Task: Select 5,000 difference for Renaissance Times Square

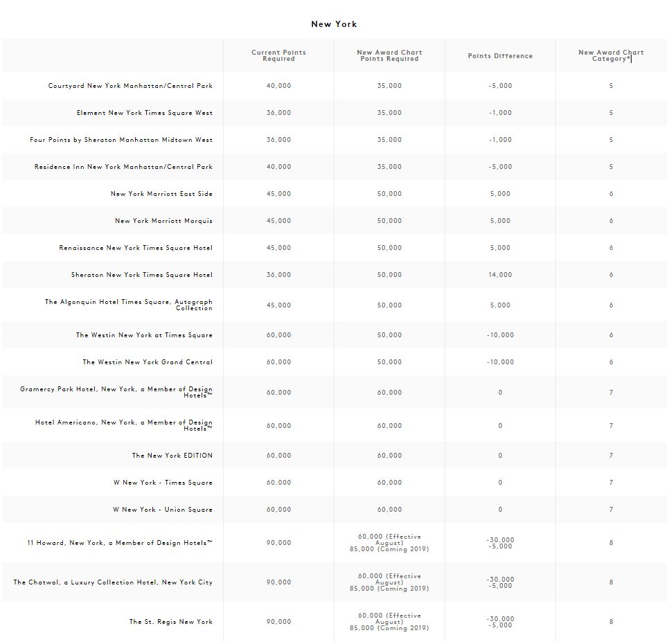Action: (500, 248)
